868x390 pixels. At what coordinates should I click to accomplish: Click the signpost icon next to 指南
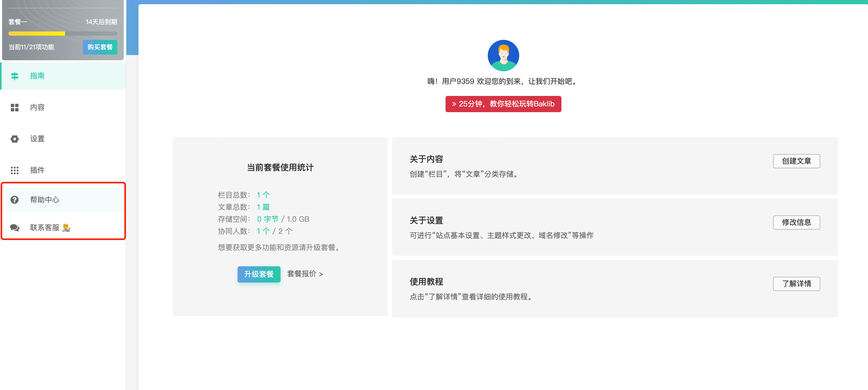click(14, 76)
